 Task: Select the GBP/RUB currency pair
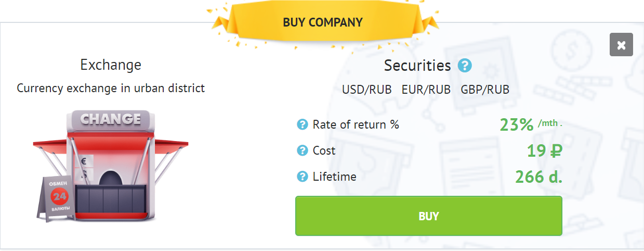pyautogui.click(x=485, y=90)
